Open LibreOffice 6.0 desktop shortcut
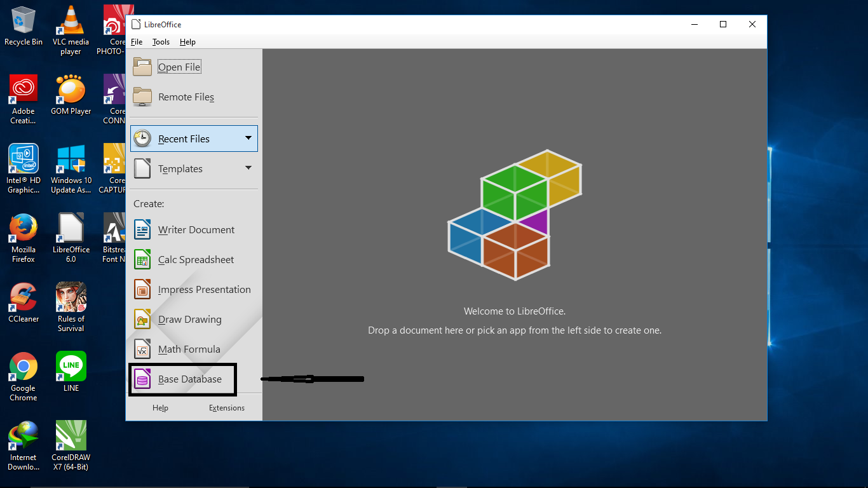868x488 pixels. coord(71,238)
